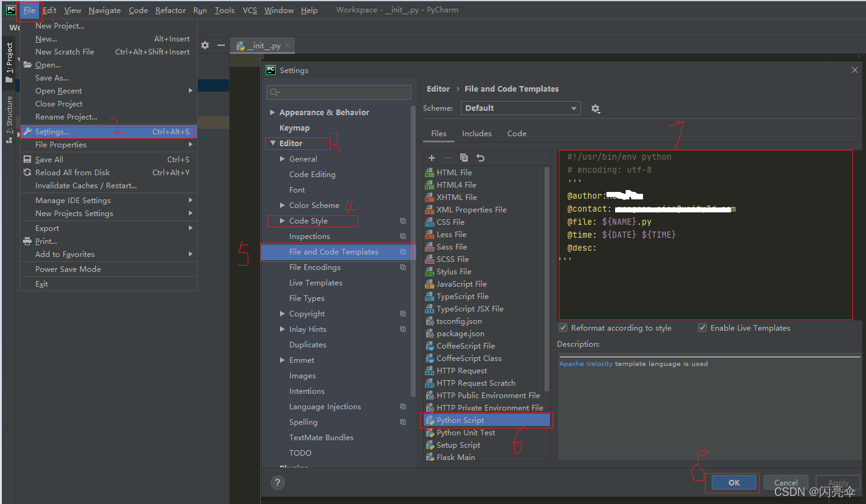Click the Sass File template icon
The width and height of the screenshot is (866, 504).
(x=430, y=247)
